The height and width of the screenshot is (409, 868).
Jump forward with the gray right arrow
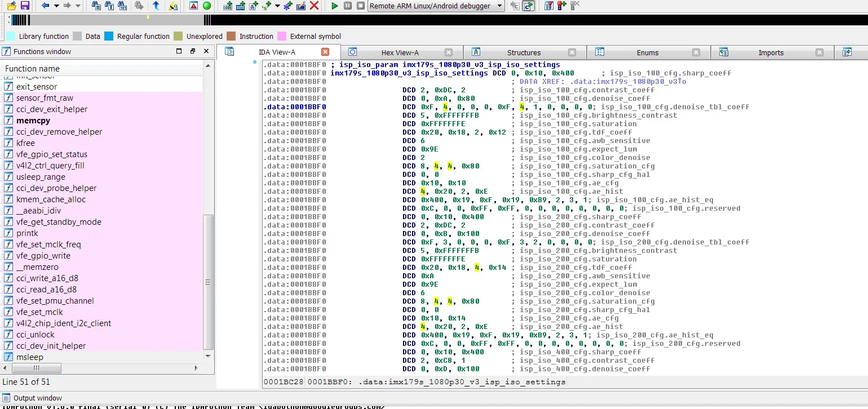(x=67, y=6)
